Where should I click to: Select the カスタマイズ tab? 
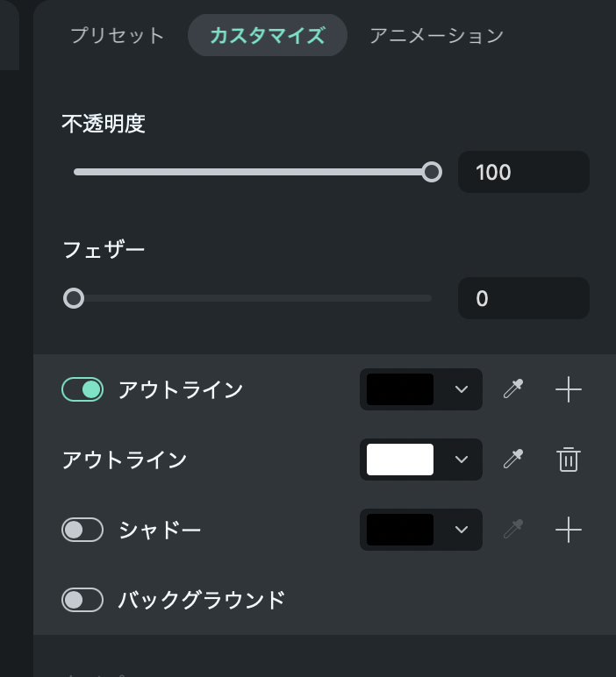click(267, 36)
